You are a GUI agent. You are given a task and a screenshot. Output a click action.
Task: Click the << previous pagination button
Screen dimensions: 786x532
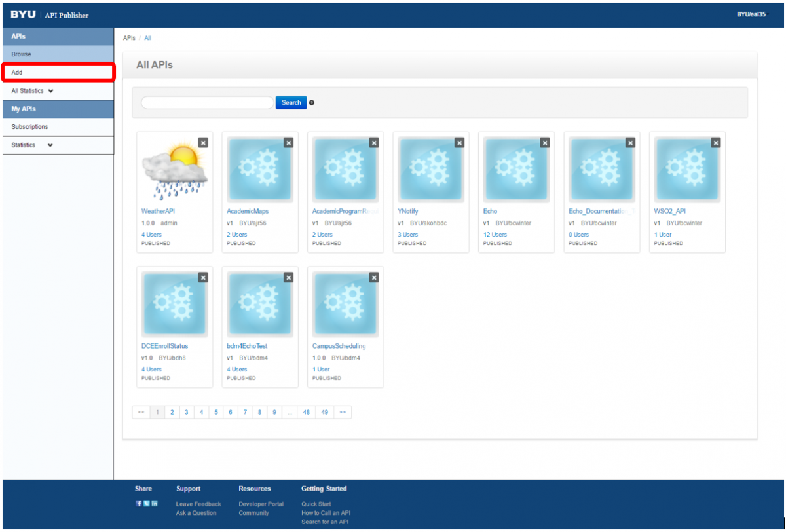(x=141, y=412)
